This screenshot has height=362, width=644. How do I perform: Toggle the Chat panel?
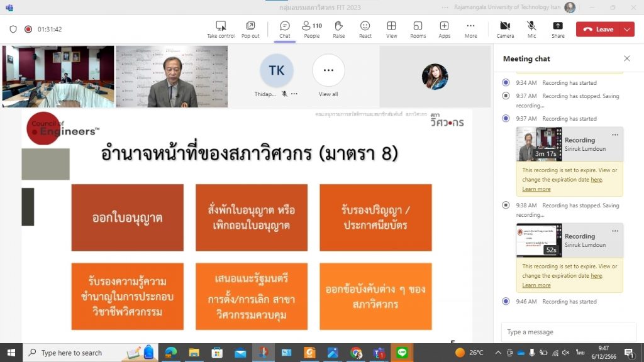pos(285,29)
